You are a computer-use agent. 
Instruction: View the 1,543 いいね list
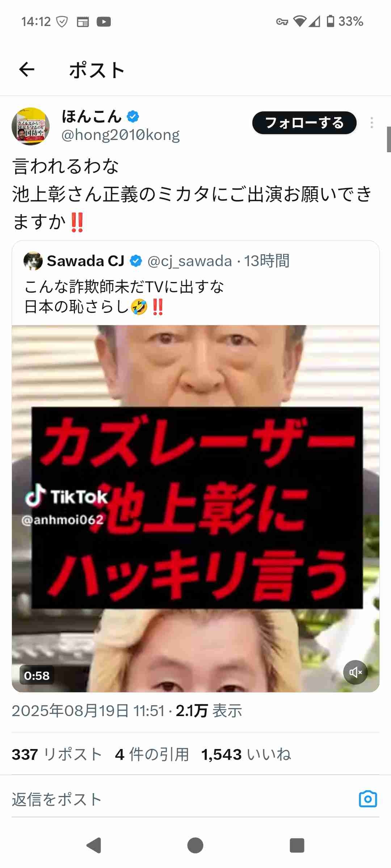coord(246,754)
